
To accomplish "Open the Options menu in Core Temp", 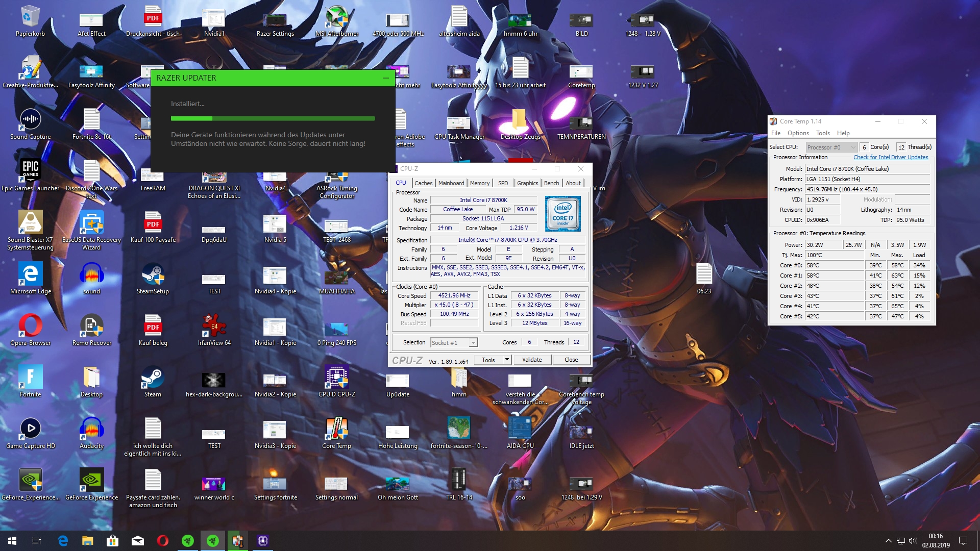I will point(798,133).
